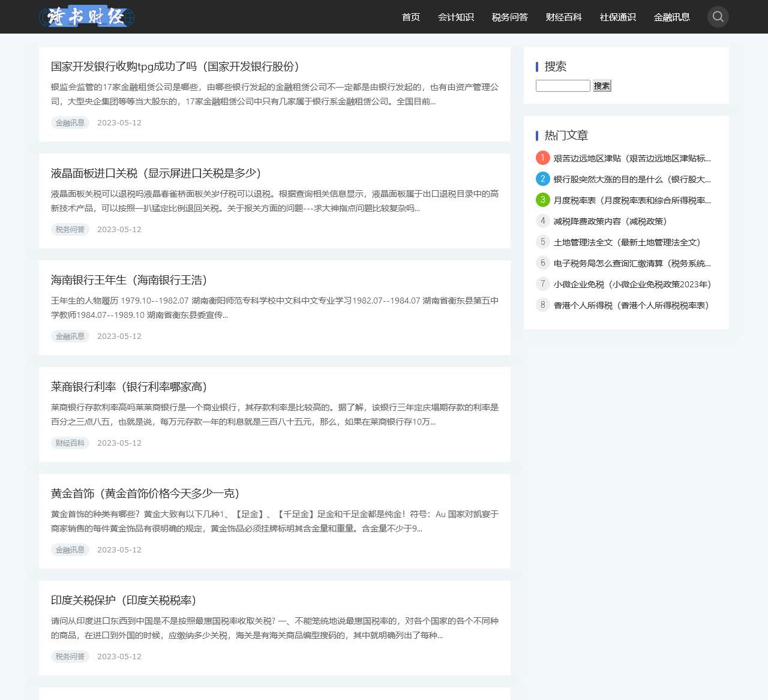The height and width of the screenshot is (700, 768).
Task: Click 金融讯息 tag under 黄金首饰 article
Action: point(70,550)
